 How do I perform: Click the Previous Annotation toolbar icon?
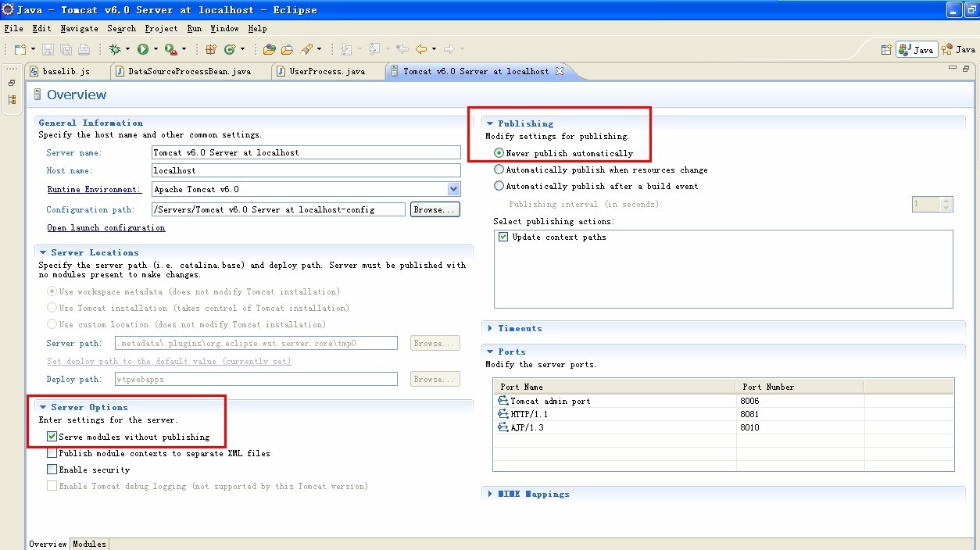point(374,49)
